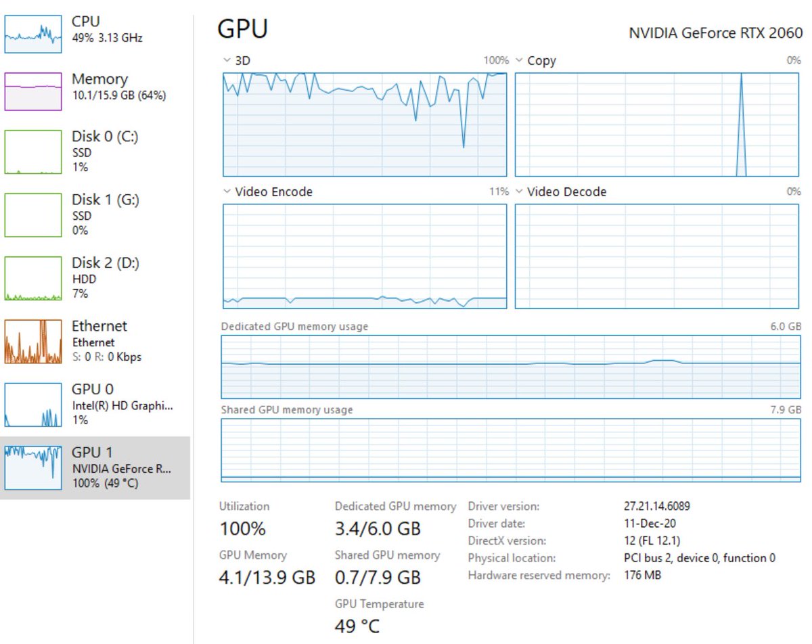The height and width of the screenshot is (644, 812).
Task: Click the Disk 0 mini graph thumbnail
Action: tap(32, 152)
